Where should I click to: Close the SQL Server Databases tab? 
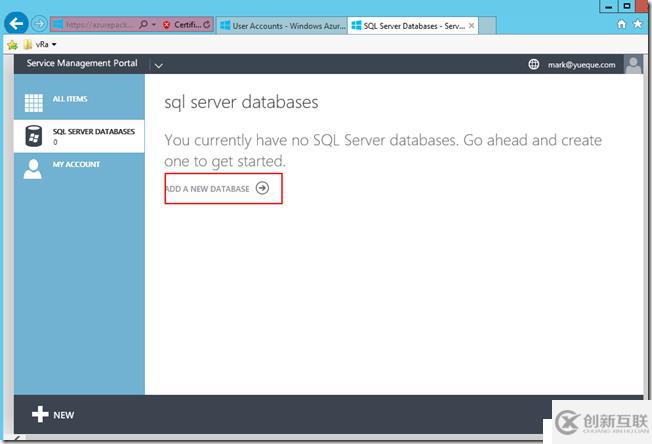pyautogui.click(x=472, y=26)
